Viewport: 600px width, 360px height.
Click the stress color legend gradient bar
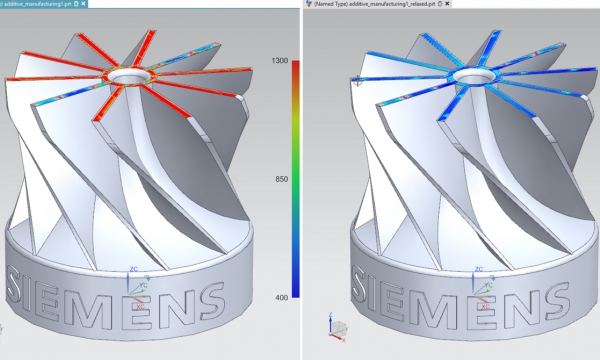[296, 179]
